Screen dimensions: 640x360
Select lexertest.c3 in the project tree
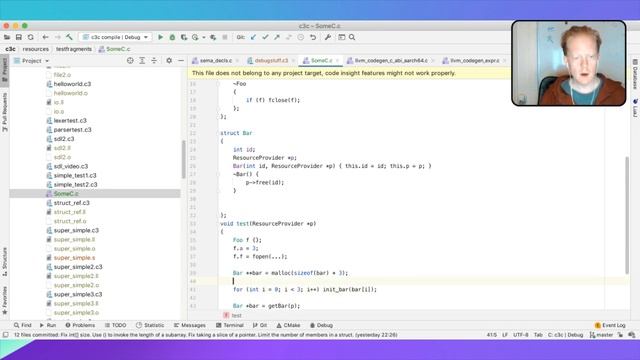(70, 121)
